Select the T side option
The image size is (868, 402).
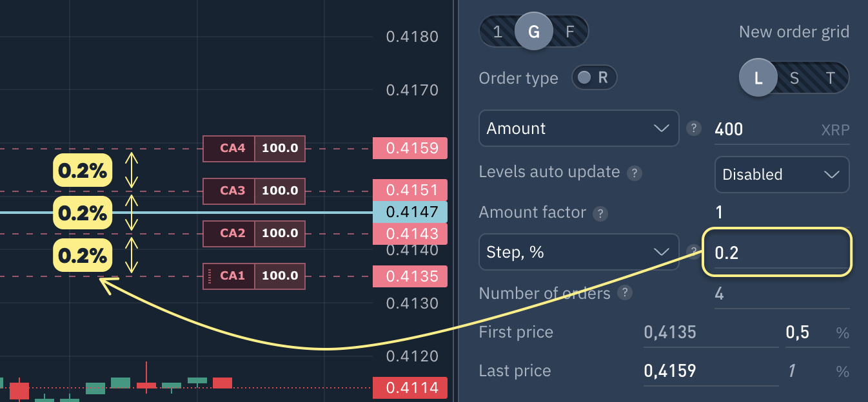point(831,78)
